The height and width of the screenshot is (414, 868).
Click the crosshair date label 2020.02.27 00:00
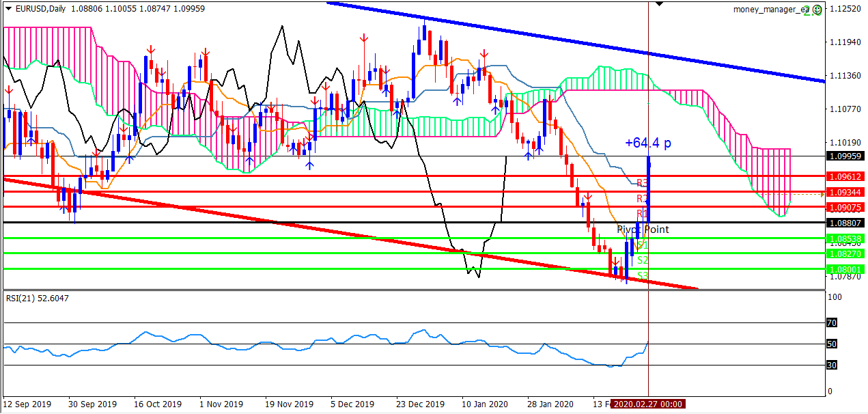tap(647, 404)
